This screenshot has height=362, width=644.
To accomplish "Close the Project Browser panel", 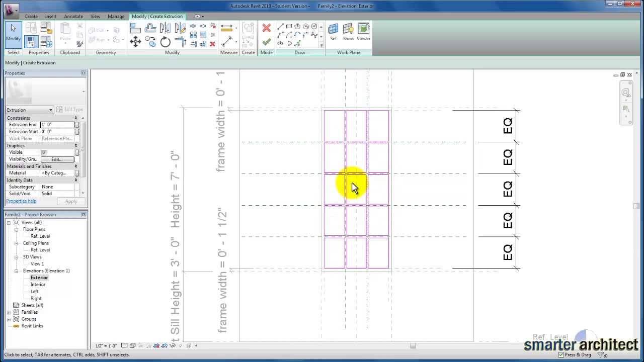I will point(83,215).
